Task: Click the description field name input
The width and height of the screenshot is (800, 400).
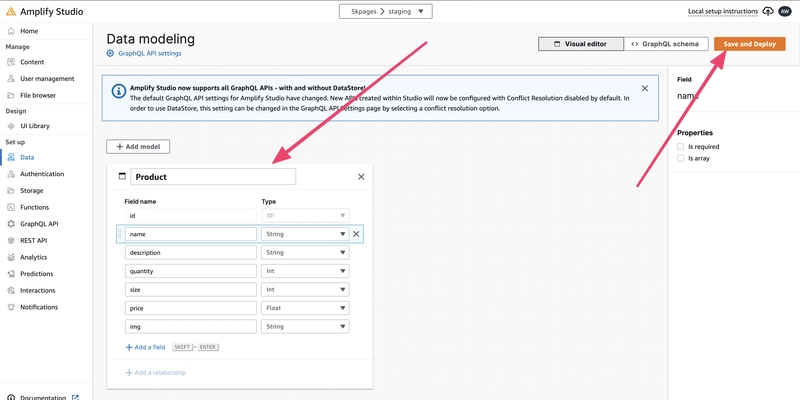Action: [191, 253]
